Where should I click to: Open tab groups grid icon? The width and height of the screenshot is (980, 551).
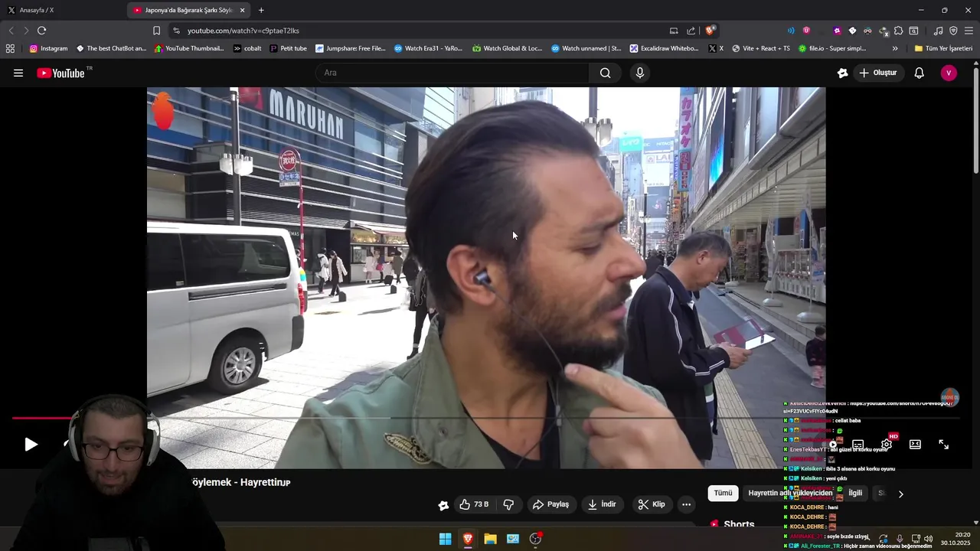pos(10,48)
